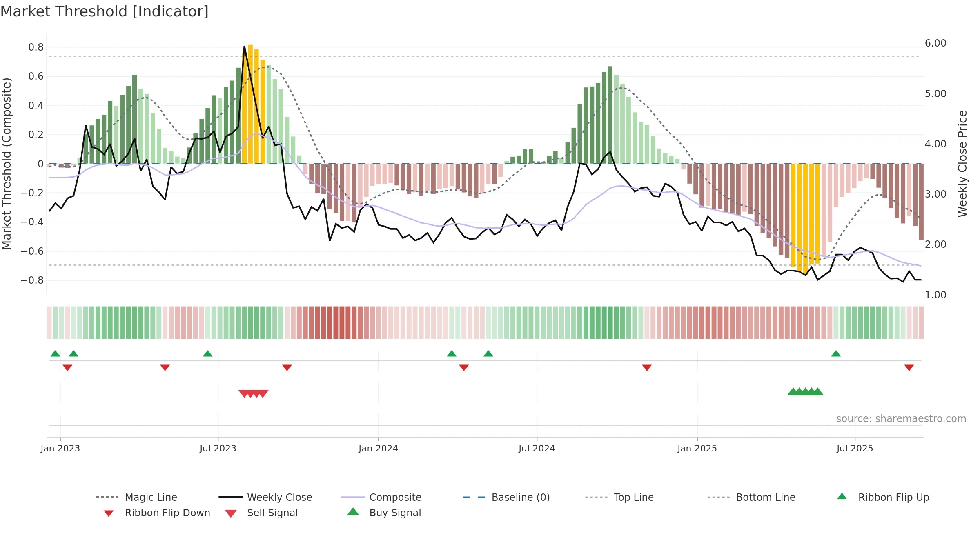This screenshot has width=980, height=551.
Task: Click the Composite legend entry
Action: 381,497
